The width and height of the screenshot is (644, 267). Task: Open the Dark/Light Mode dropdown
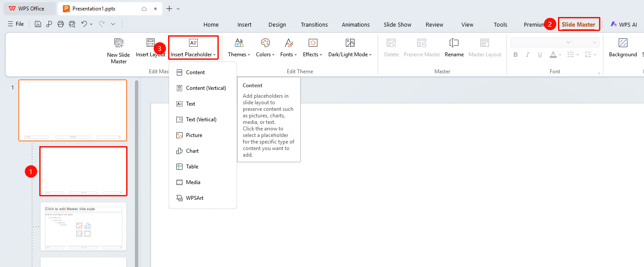(350, 48)
